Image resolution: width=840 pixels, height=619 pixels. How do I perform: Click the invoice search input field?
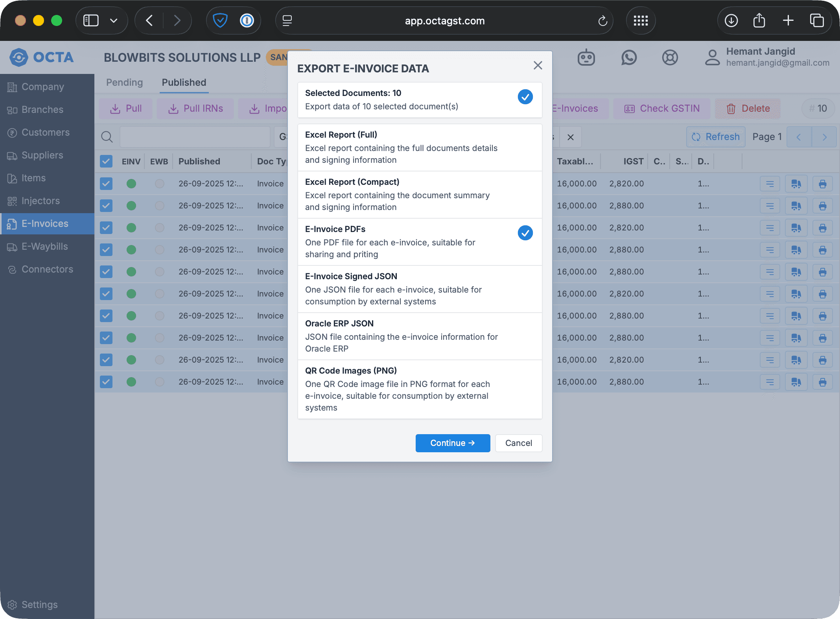pos(195,137)
